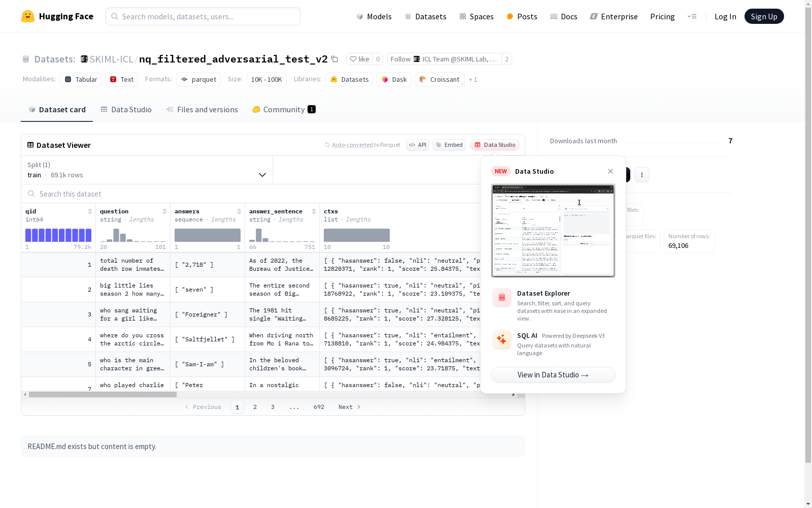This screenshot has height=508, width=812.
Task: Go to page 3 of results
Action: (273, 407)
